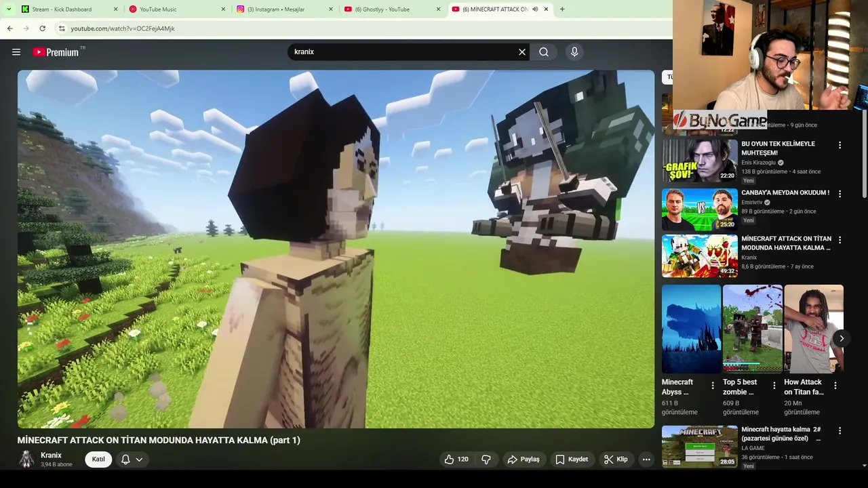Open Emirvriv channel link
The height and width of the screenshot is (488, 868).
[x=751, y=203]
